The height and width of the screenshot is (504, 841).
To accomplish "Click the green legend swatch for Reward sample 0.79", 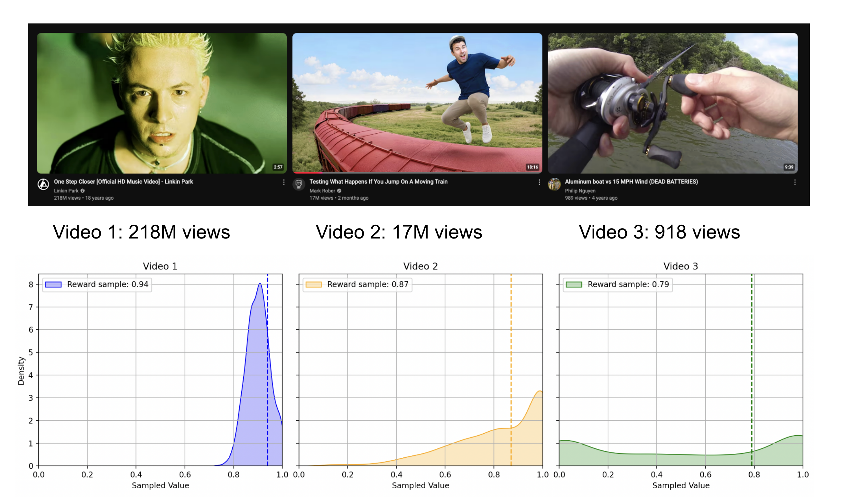I will [x=574, y=284].
